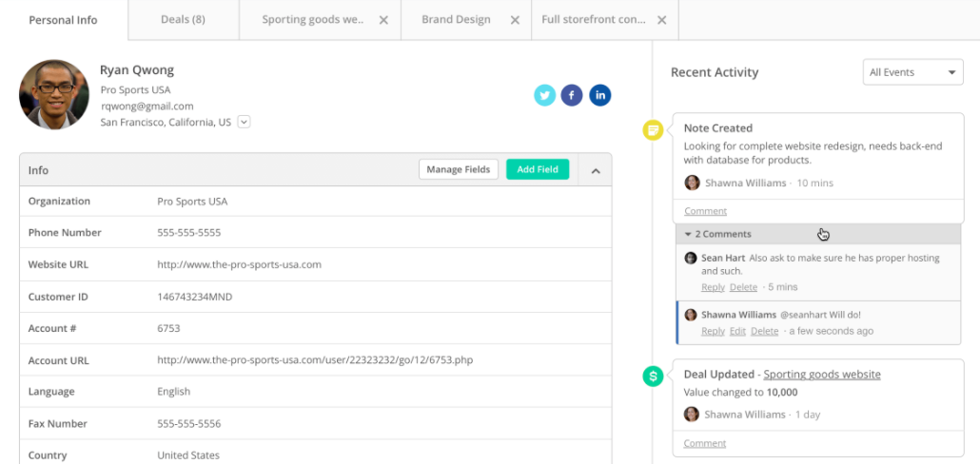
Task: Open the All Events filter dropdown
Action: (x=913, y=72)
